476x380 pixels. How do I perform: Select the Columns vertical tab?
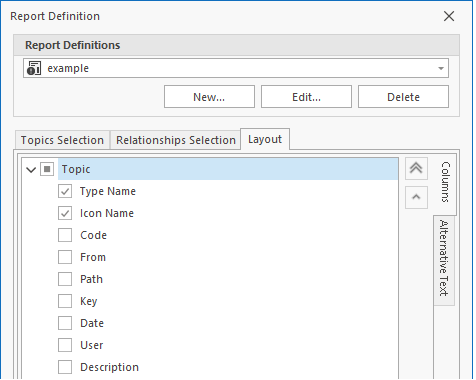(x=446, y=182)
